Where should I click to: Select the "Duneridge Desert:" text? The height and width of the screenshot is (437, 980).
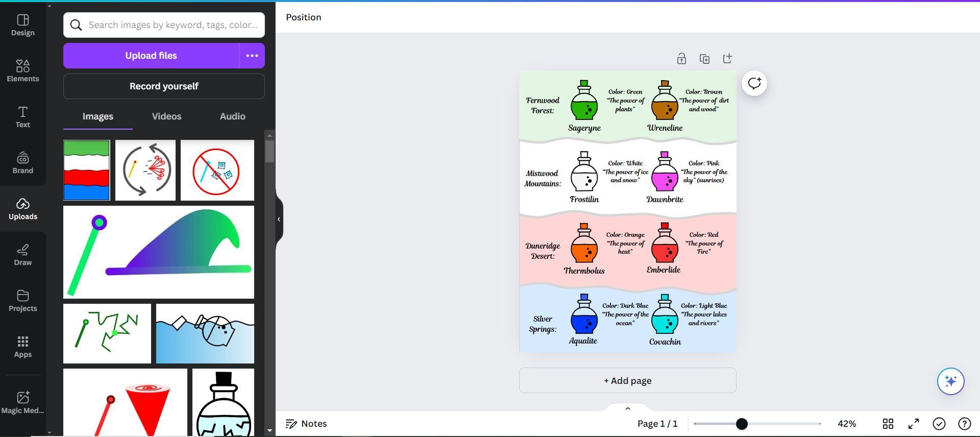(x=543, y=251)
